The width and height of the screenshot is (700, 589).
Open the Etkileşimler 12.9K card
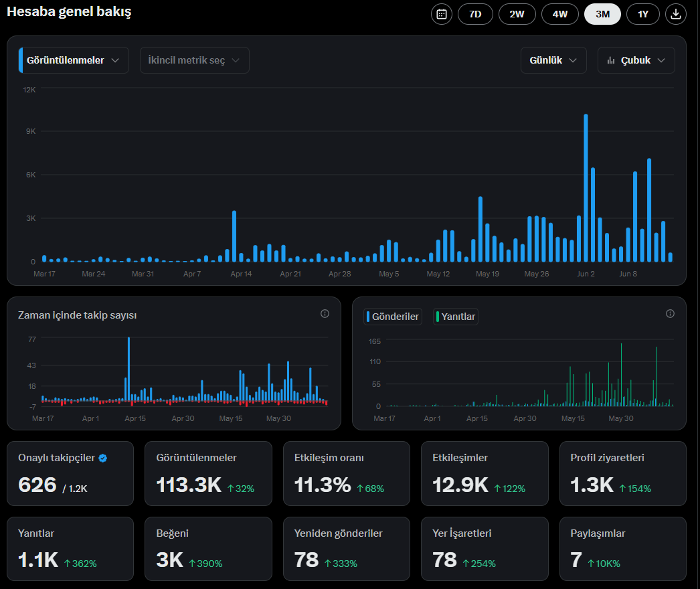(x=485, y=473)
